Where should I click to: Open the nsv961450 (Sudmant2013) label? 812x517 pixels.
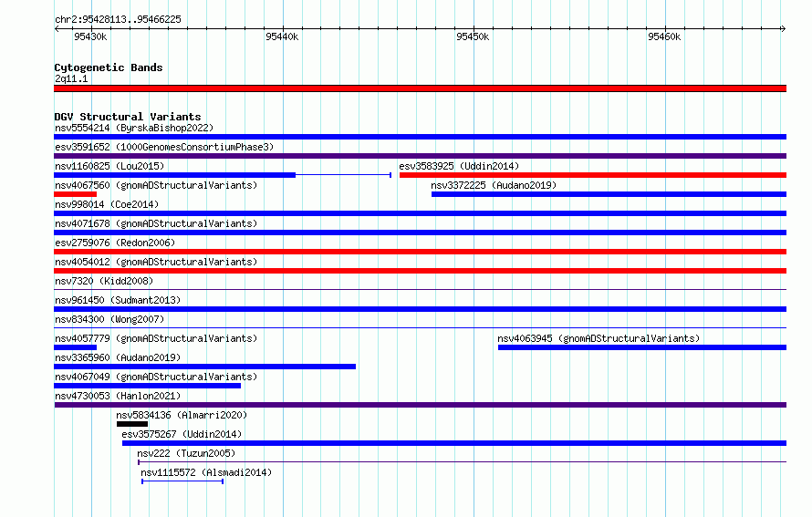click(118, 300)
